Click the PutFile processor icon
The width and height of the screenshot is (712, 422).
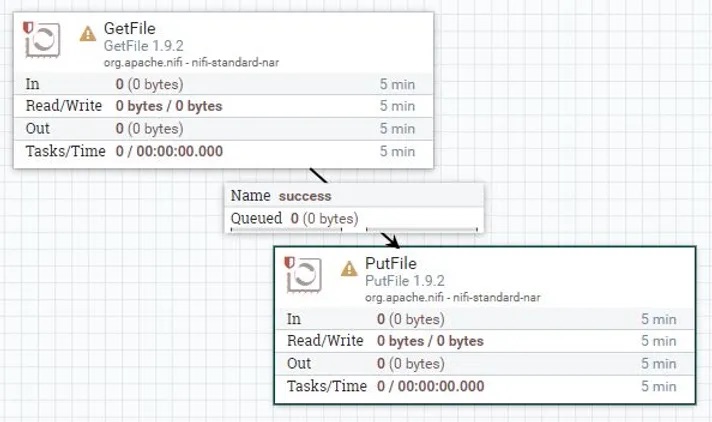coord(304,275)
